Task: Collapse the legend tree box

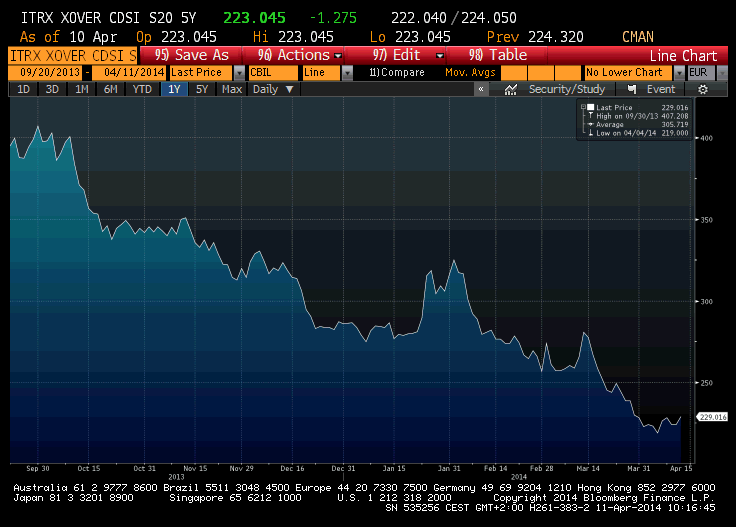Action: (583, 107)
